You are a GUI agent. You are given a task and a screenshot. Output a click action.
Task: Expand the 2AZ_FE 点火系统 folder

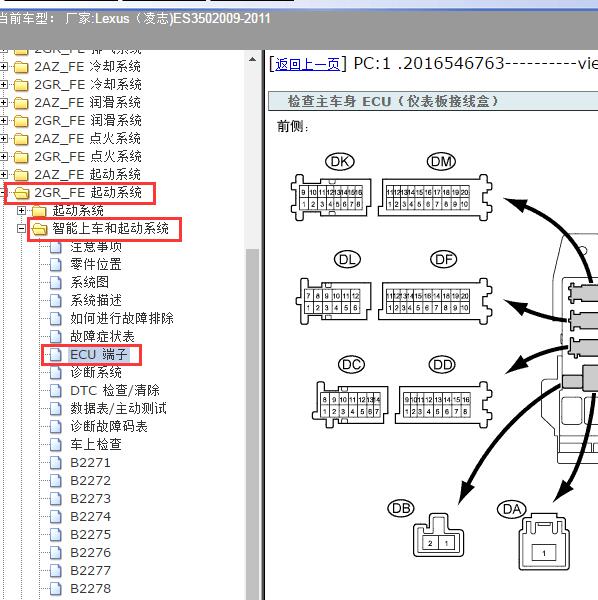click(x=3, y=139)
